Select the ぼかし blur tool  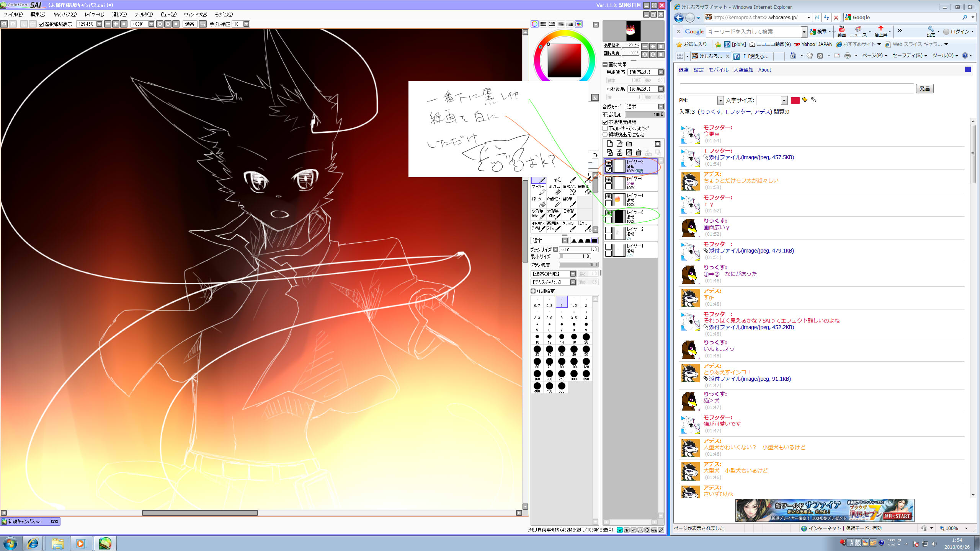point(585,226)
